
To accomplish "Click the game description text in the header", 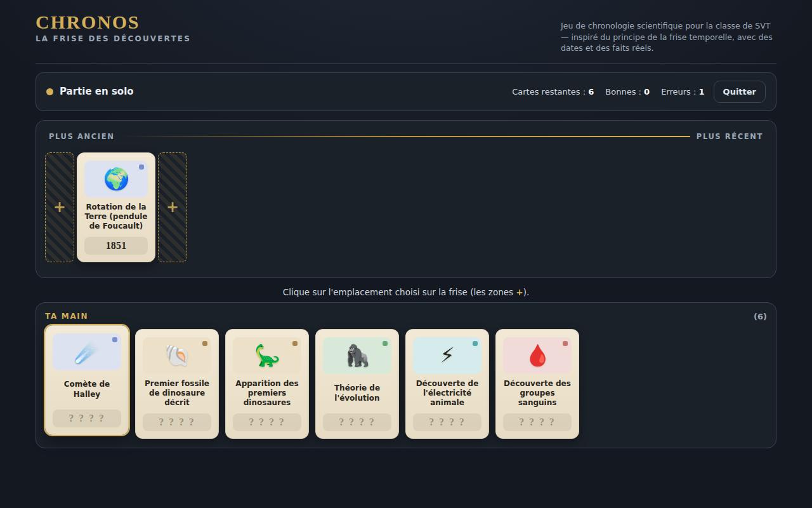I will pos(667,37).
